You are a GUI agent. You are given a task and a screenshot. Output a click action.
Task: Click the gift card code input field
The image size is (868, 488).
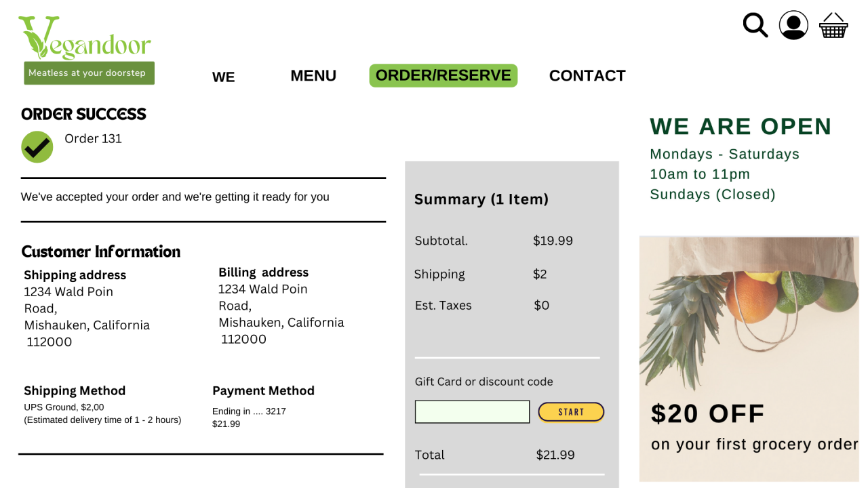472,411
